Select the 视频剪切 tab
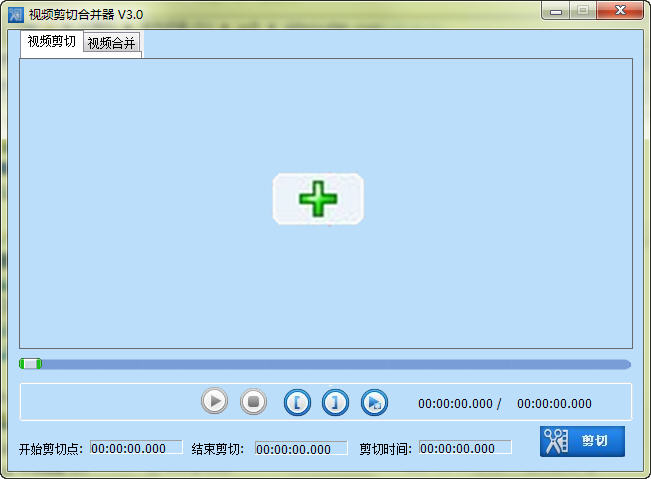The width and height of the screenshot is (651, 479). coord(52,42)
